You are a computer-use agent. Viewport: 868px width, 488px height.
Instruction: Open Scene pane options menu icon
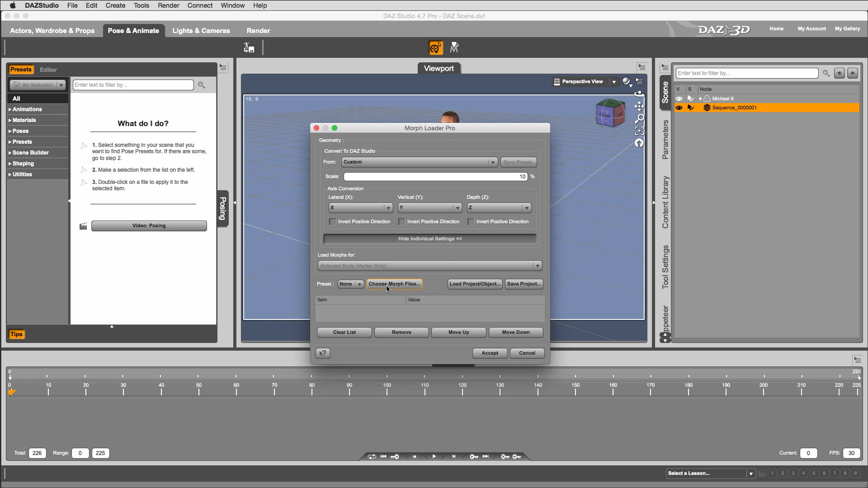click(x=665, y=68)
